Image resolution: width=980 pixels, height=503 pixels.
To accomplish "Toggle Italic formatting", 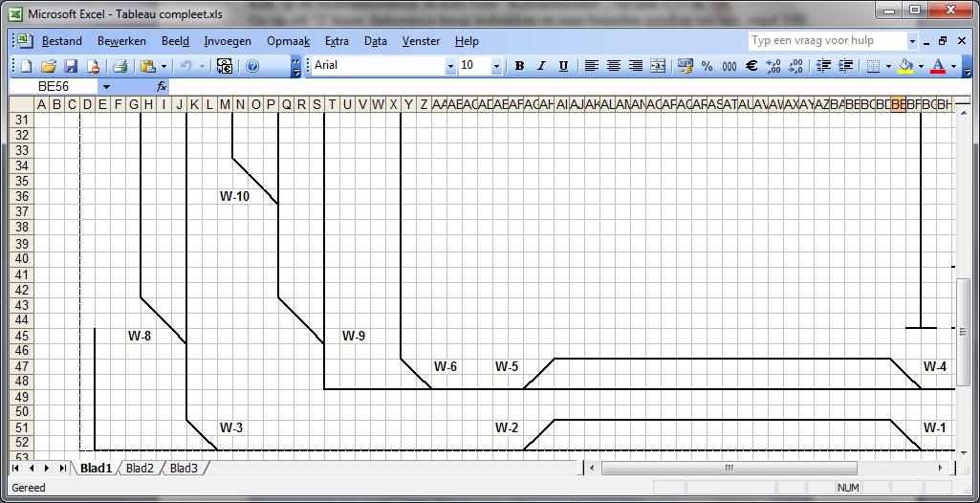I will [541, 66].
